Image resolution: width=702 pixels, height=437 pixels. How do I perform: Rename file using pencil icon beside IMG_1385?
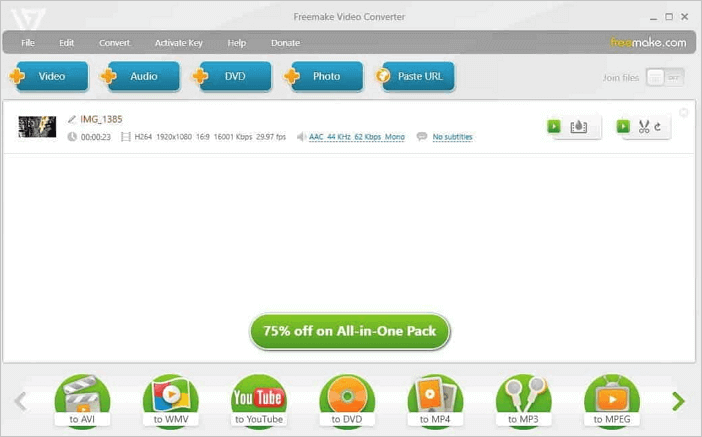(x=71, y=119)
